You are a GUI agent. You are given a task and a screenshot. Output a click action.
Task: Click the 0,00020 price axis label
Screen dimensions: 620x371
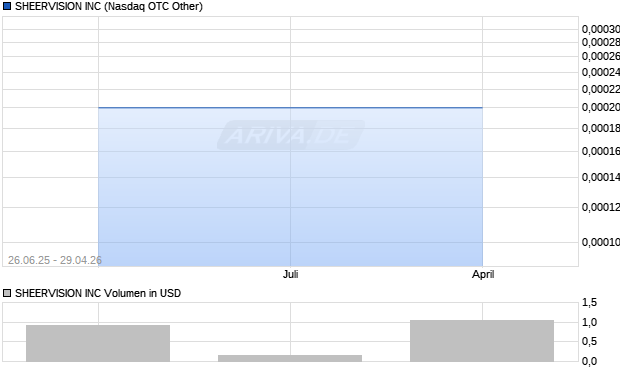click(601, 107)
